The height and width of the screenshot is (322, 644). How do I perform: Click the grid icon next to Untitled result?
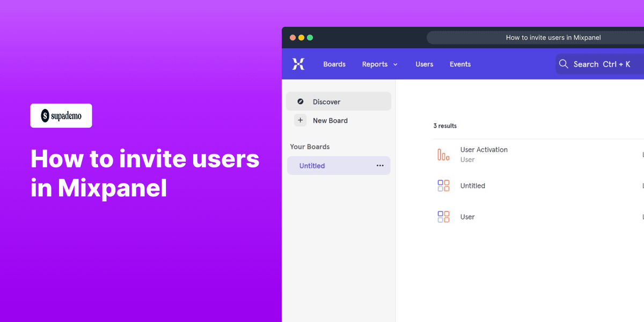tap(443, 185)
